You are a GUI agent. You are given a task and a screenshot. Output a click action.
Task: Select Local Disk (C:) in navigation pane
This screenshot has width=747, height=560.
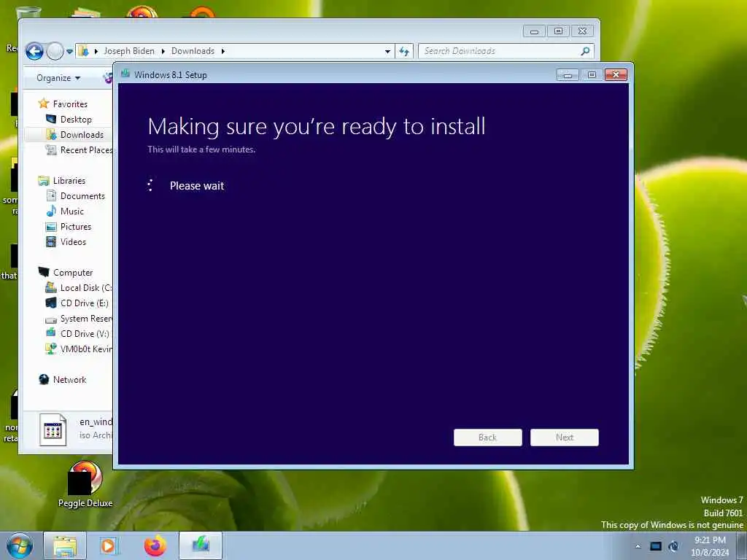86,287
